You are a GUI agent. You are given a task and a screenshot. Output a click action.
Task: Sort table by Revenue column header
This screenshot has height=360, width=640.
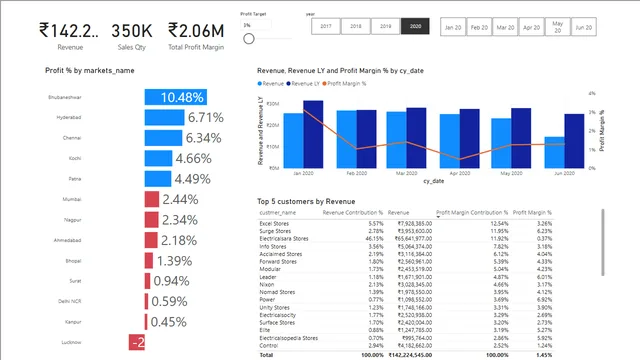[398, 213]
